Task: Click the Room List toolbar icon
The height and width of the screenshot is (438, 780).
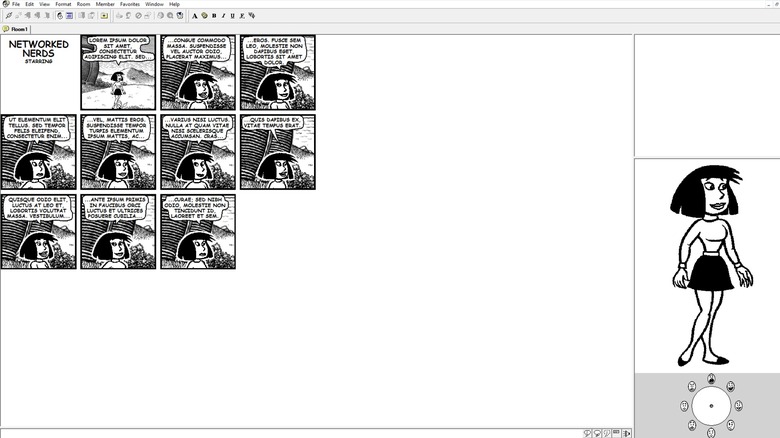Action: pyautogui.click(x=82, y=16)
